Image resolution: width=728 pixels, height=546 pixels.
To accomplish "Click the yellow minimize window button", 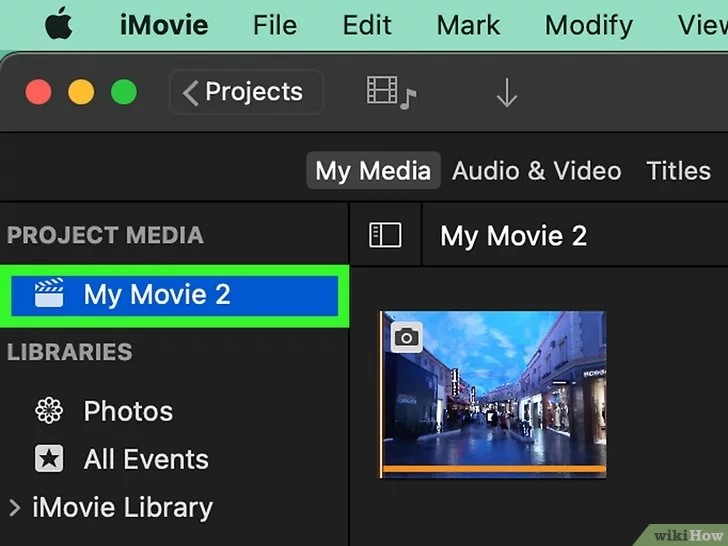I will [81, 92].
